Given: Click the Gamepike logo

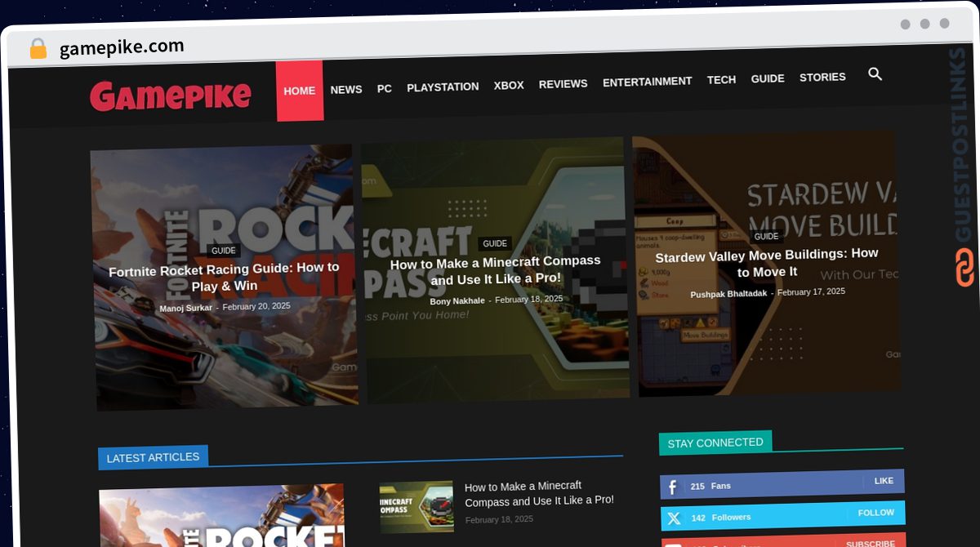Looking at the screenshot, I should [171, 96].
